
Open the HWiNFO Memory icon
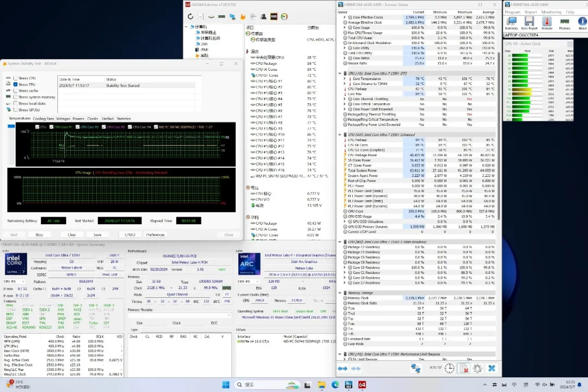(x=565, y=22)
